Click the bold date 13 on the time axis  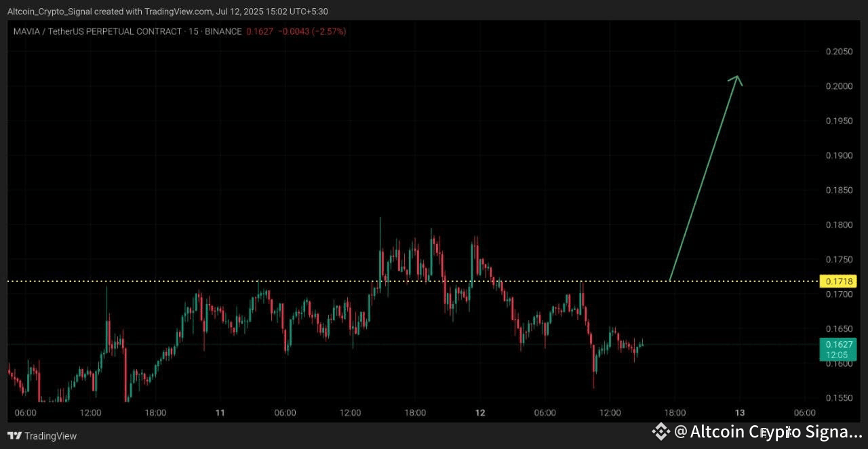pyautogui.click(x=740, y=412)
